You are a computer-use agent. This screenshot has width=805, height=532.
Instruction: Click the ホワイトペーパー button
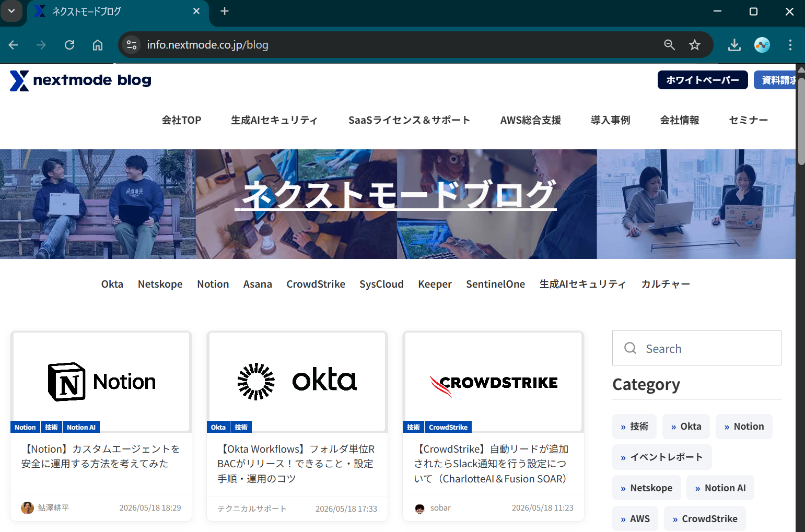pos(703,80)
